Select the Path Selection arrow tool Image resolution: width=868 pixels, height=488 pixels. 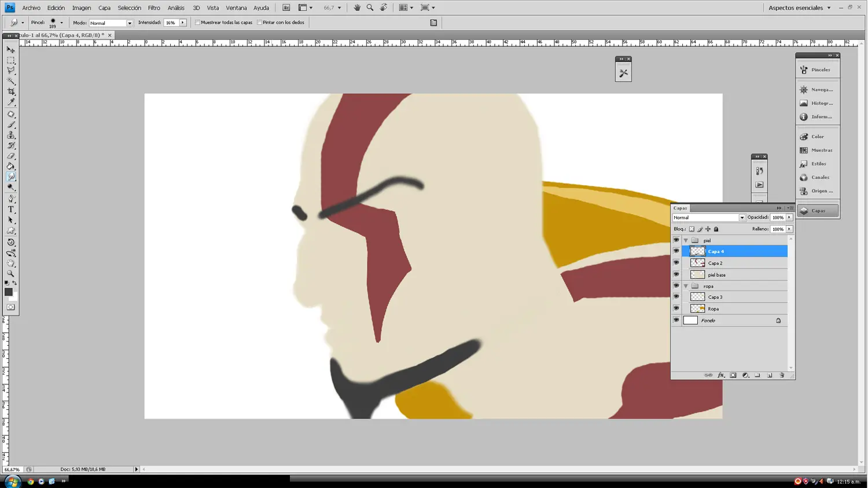click(10, 220)
